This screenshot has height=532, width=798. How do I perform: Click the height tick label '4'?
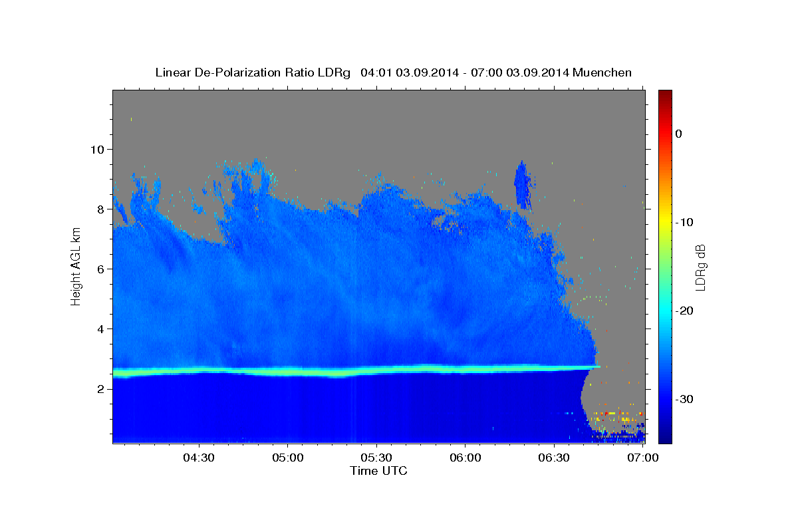pyautogui.click(x=101, y=329)
